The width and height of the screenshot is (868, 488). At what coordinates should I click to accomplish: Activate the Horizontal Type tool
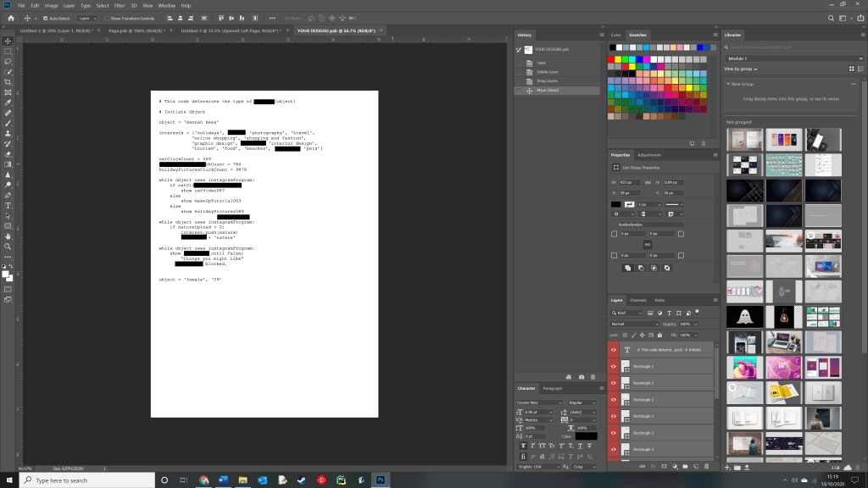[x=8, y=205]
